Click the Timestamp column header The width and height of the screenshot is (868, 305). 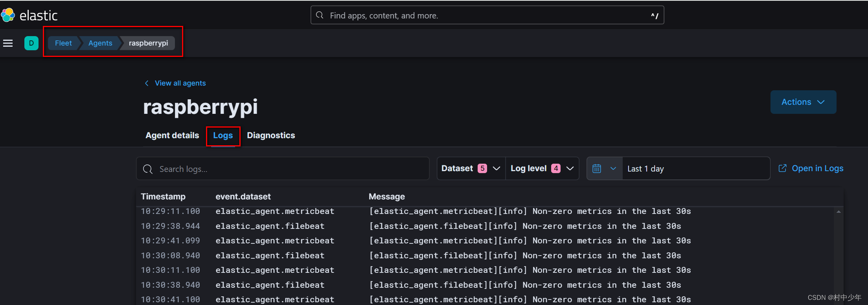point(163,197)
